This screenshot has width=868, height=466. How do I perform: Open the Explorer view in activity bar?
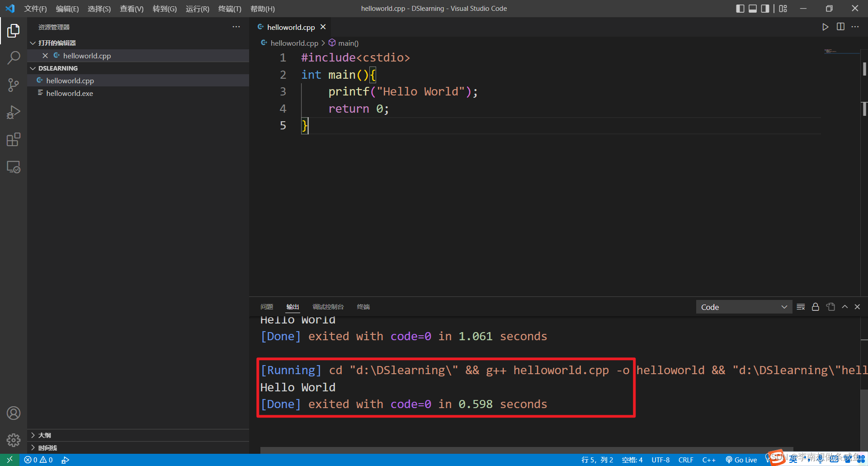[14, 31]
